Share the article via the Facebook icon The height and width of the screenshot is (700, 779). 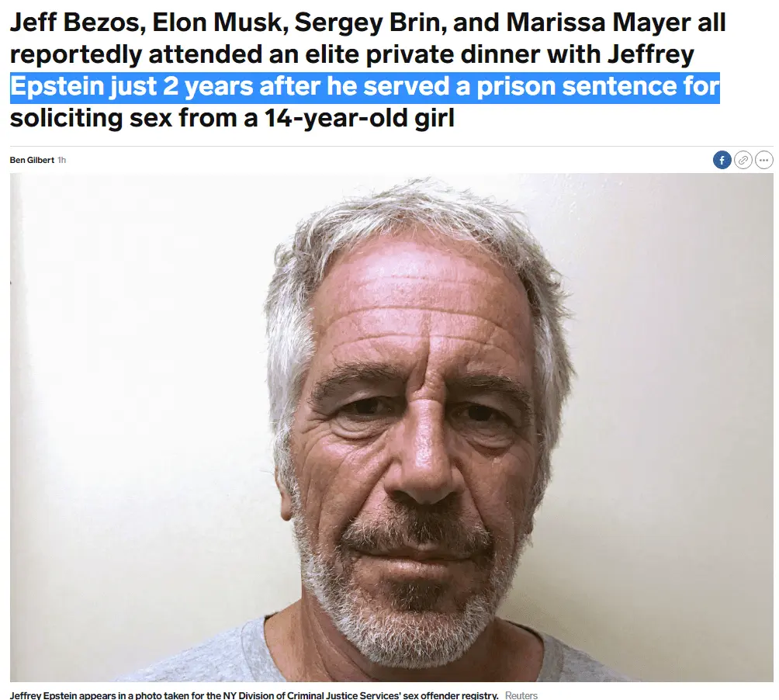pyautogui.click(x=722, y=160)
